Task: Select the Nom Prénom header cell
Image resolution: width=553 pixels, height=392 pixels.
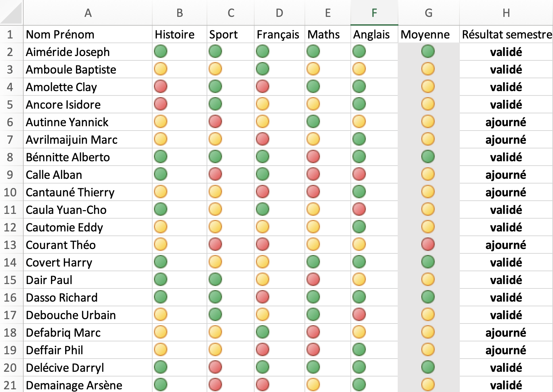Action: (x=88, y=34)
